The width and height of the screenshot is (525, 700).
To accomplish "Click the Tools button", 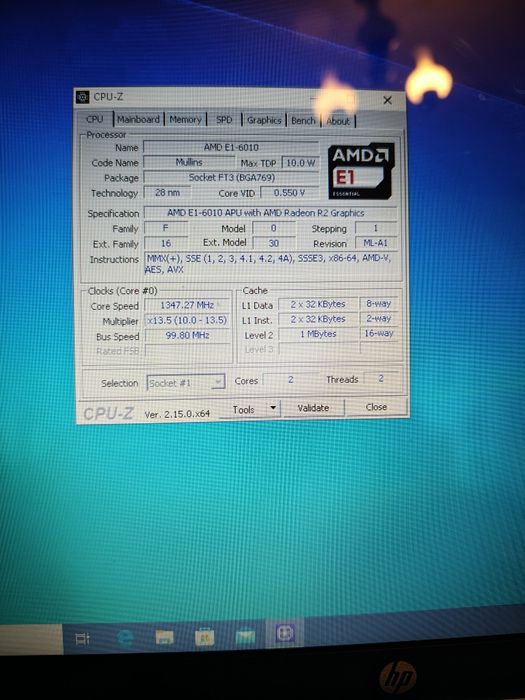I will click(243, 409).
